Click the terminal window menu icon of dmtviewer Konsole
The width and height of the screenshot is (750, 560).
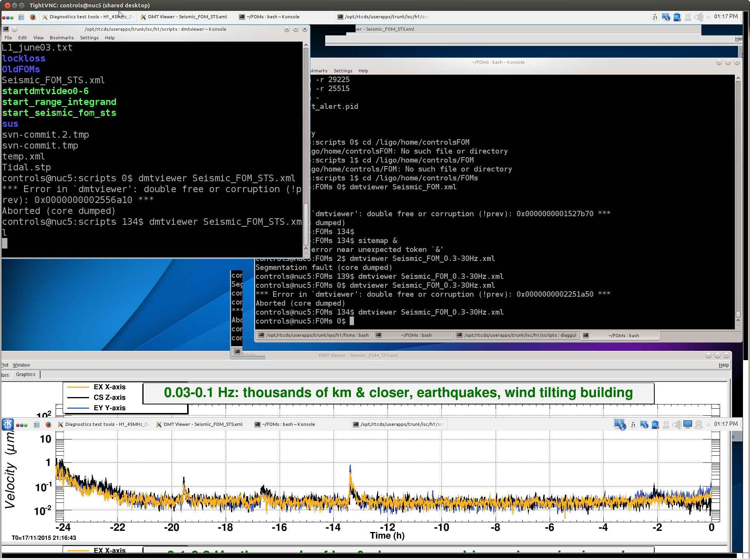tap(6, 29)
